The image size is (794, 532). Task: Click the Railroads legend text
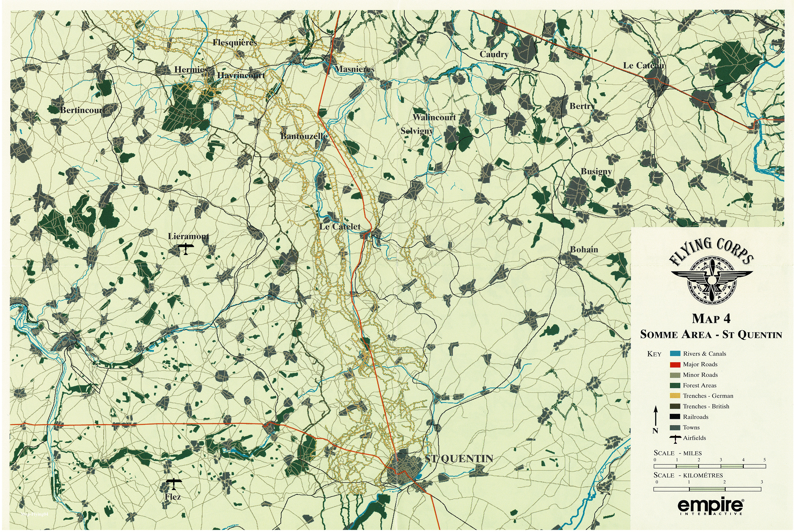click(696, 417)
